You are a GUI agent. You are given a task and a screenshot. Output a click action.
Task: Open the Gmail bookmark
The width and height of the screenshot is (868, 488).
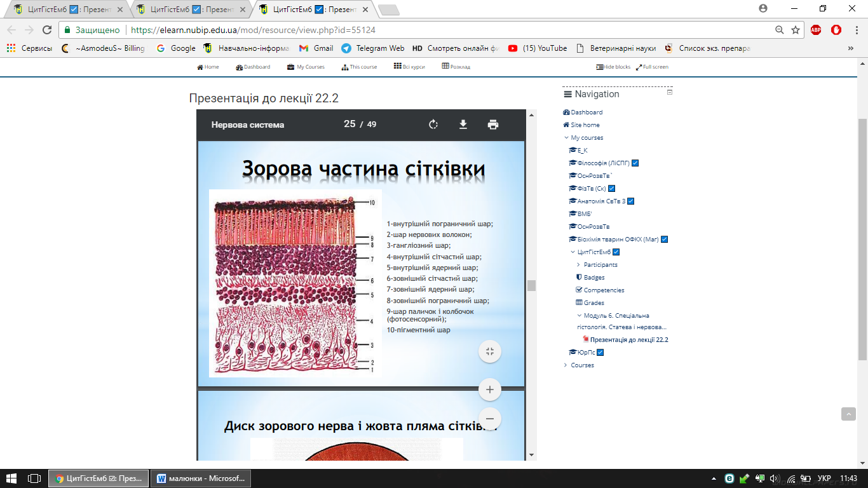click(x=316, y=48)
